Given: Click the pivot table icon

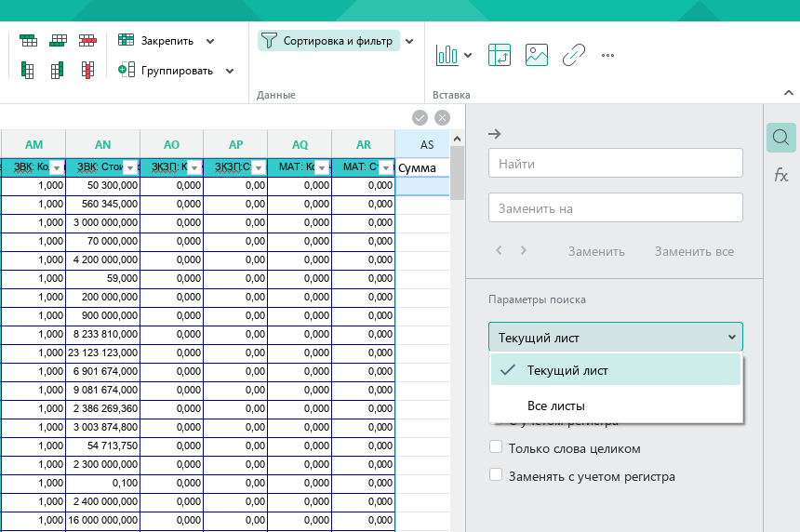Looking at the screenshot, I should coord(499,55).
